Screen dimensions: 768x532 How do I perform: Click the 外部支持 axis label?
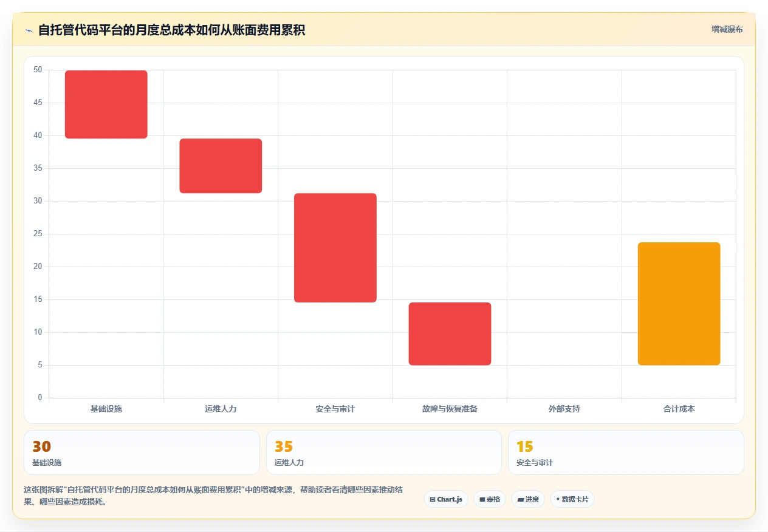[564, 409]
